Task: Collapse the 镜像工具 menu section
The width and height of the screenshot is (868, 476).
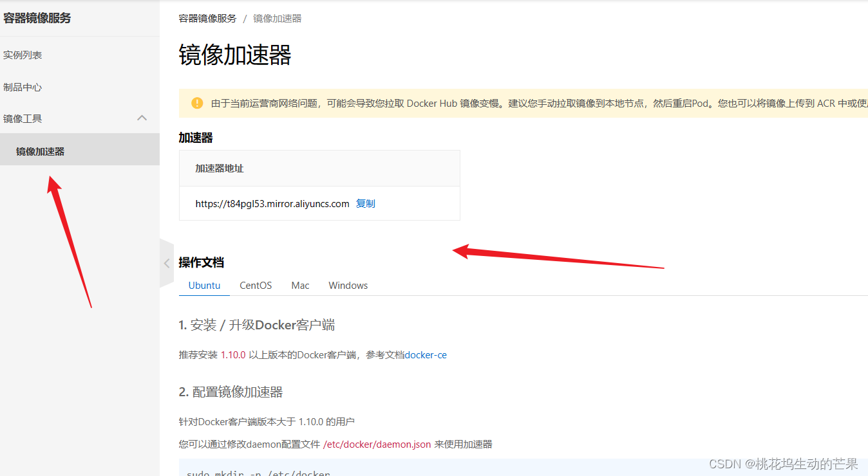Action: pyautogui.click(x=142, y=118)
